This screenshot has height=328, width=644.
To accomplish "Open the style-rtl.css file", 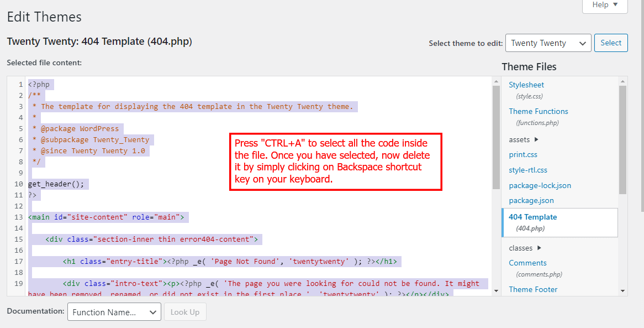I will point(527,170).
